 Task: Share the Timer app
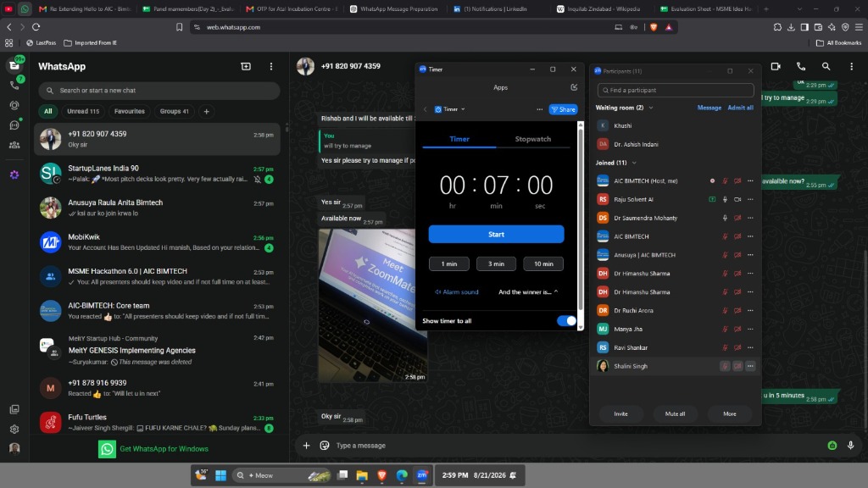coord(563,109)
